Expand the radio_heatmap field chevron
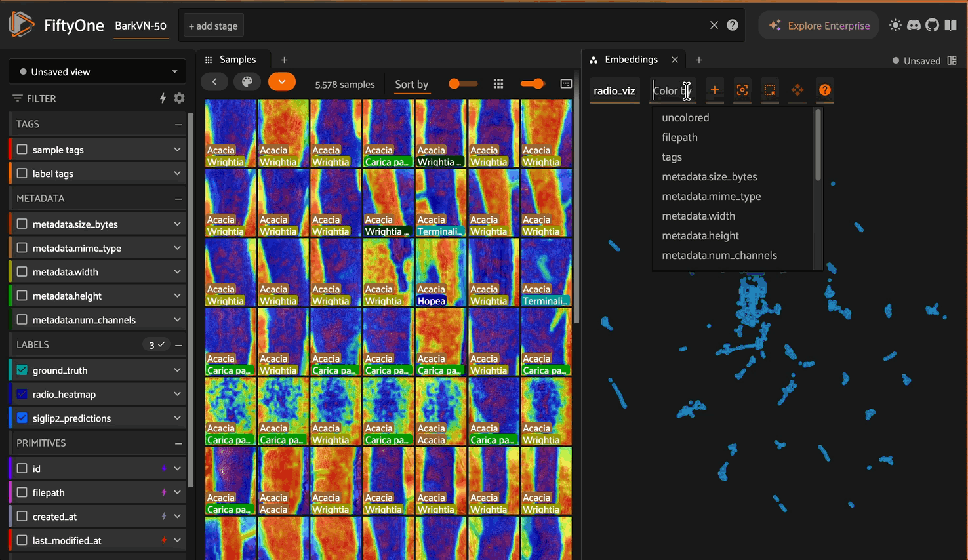The image size is (968, 560). click(x=177, y=394)
